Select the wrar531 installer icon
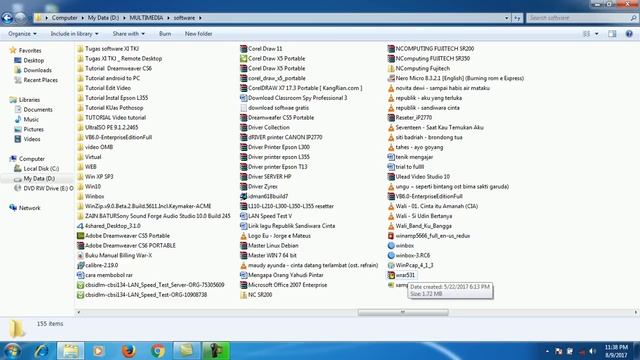The image size is (640, 360). click(391, 275)
